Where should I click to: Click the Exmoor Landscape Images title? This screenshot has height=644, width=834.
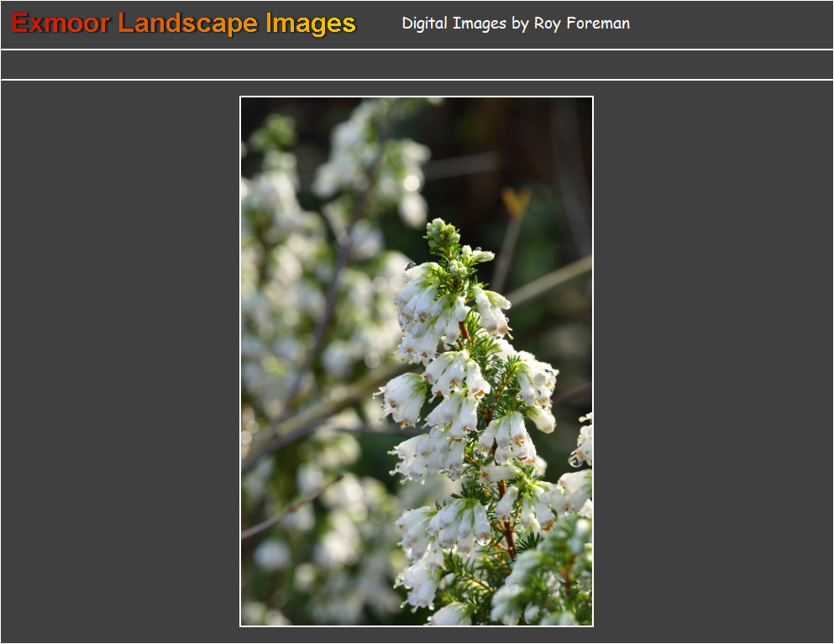(184, 24)
